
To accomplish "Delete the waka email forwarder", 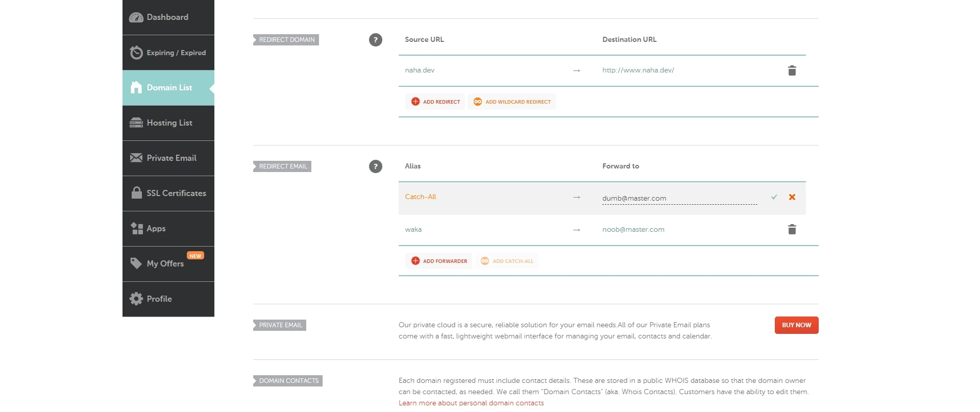I will tap(792, 230).
